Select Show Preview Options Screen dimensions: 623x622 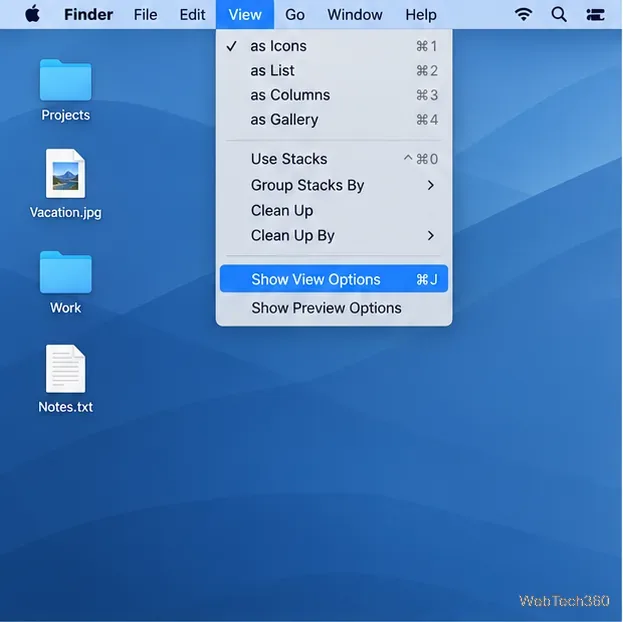click(334, 308)
